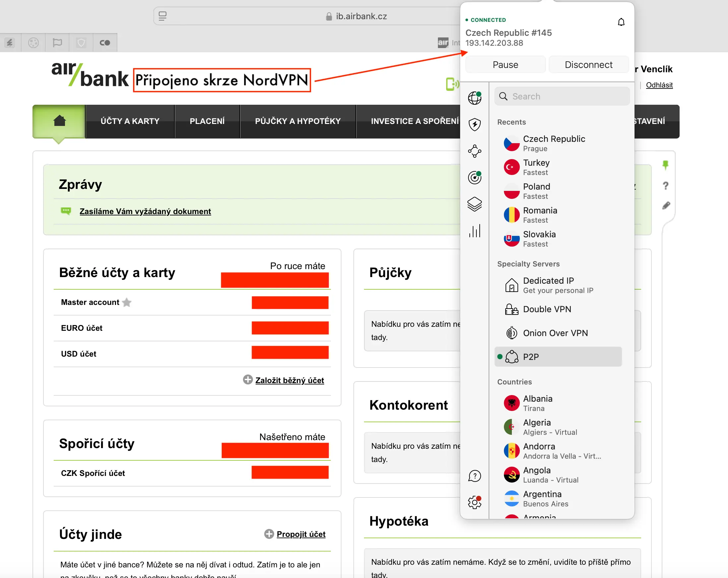The image size is (728, 578).
Task: Toggle the Master account favorite star
Action: pos(127,302)
